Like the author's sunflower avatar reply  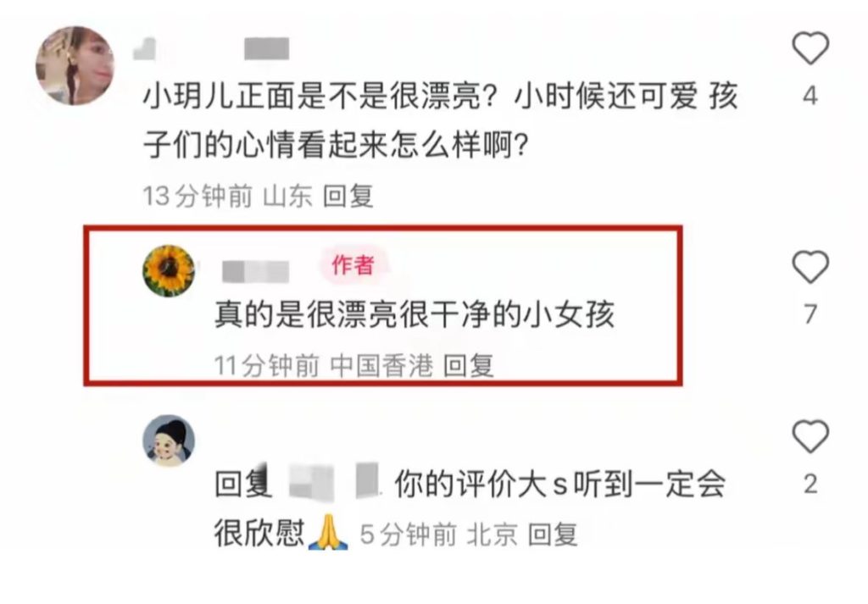click(810, 267)
